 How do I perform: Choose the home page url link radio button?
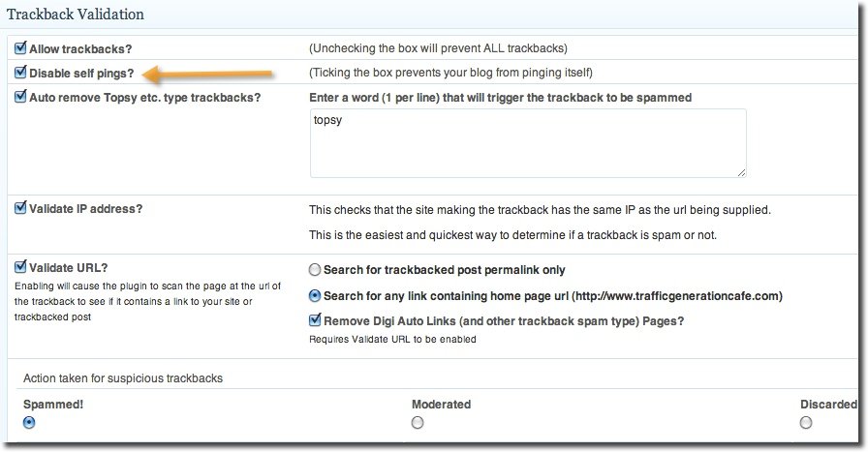(x=315, y=296)
